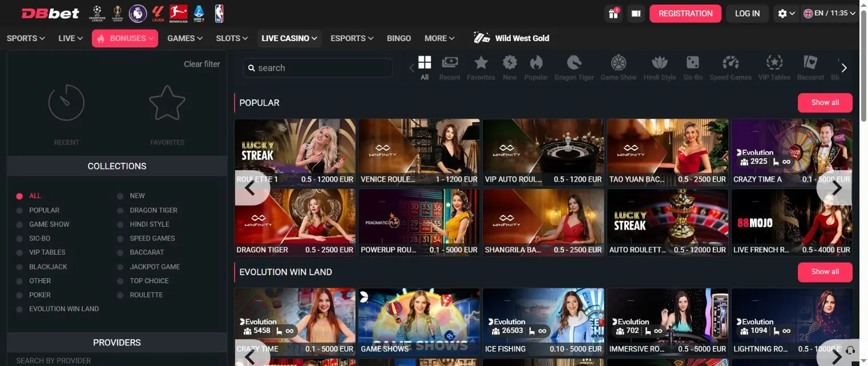Click the bet slip ticket icon
This screenshot has width=868, height=366.
636,14
